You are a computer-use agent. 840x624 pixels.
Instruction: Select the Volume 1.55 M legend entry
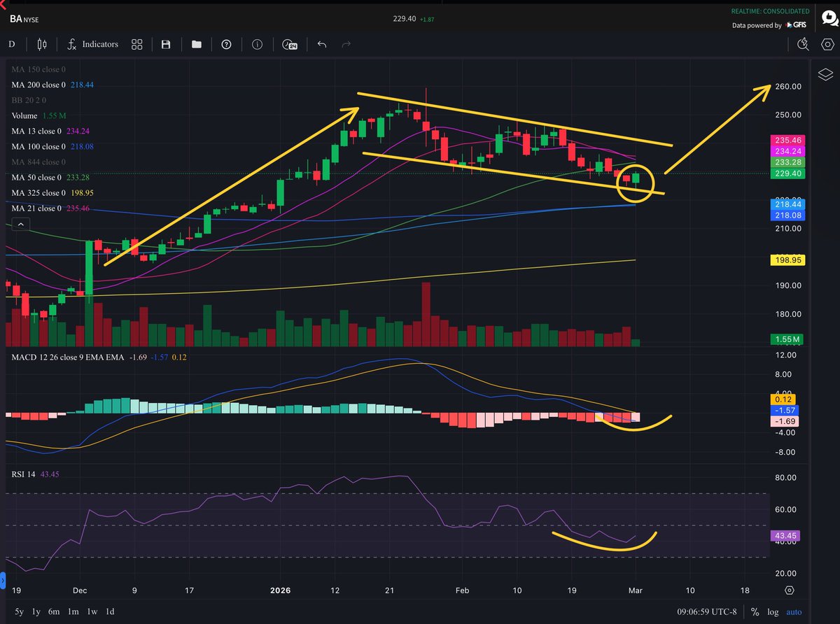pos(39,115)
